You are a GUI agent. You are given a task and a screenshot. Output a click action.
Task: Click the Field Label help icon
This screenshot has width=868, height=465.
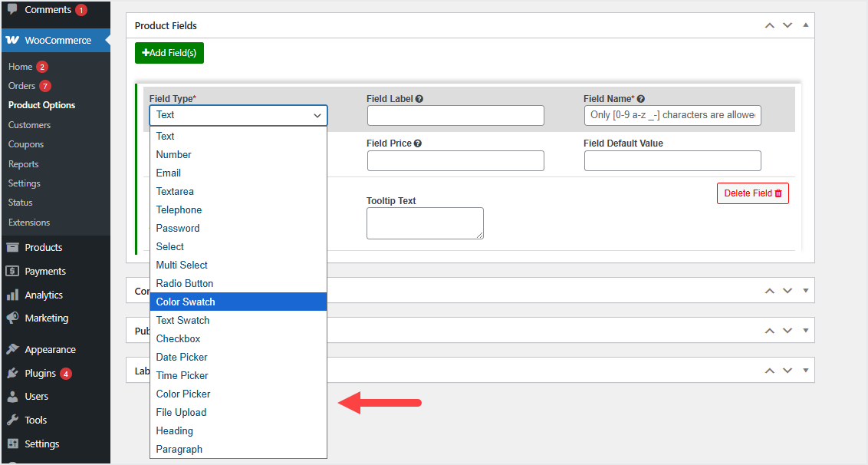(419, 99)
